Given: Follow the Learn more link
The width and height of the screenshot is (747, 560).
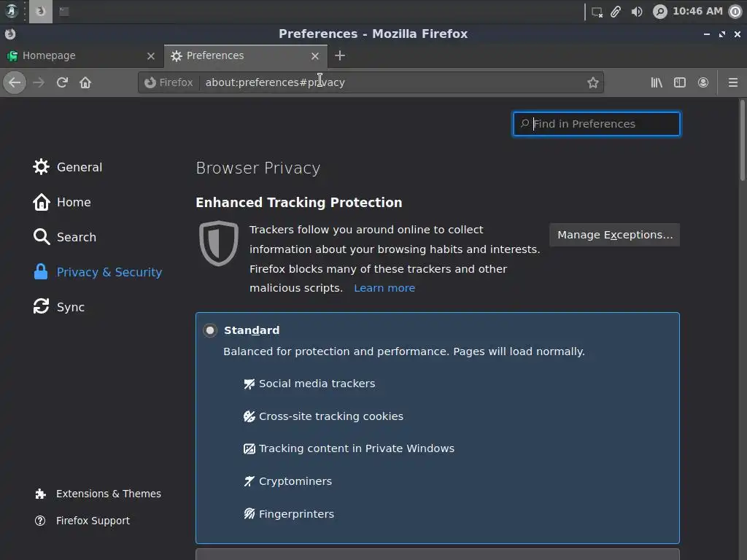Looking at the screenshot, I should tap(384, 288).
